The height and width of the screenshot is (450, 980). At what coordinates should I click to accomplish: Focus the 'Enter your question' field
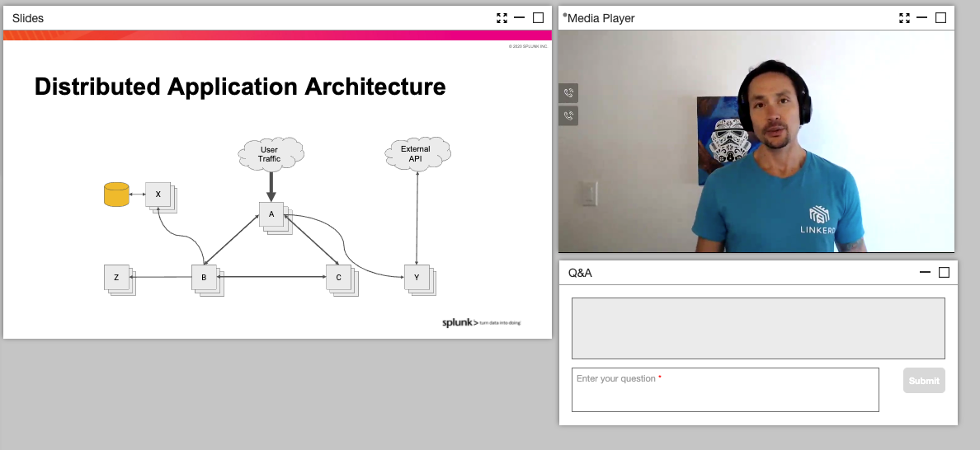(725, 390)
